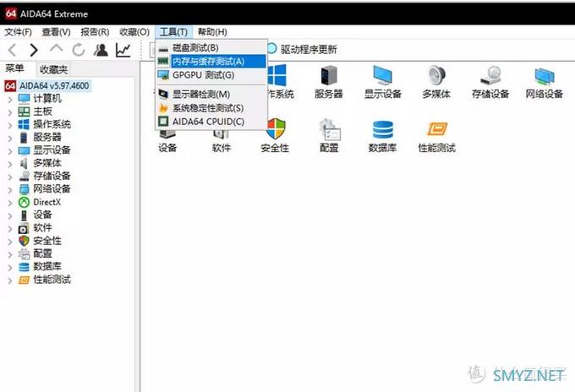Image resolution: width=575 pixels, height=392 pixels.
Task: Open the 文件(F) menu
Action: [x=18, y=32]
